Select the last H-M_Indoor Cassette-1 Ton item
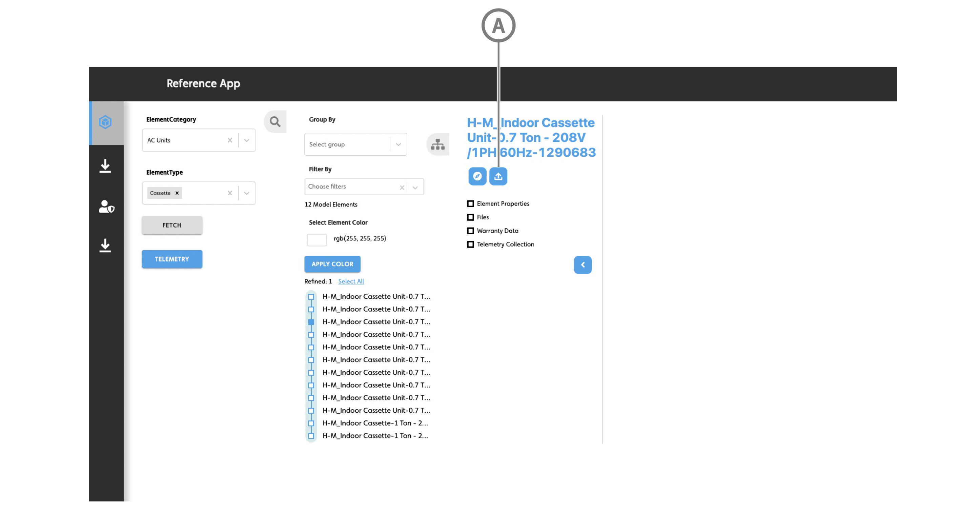This screenshot has width=980, height=508. click(x=375, y=436)
